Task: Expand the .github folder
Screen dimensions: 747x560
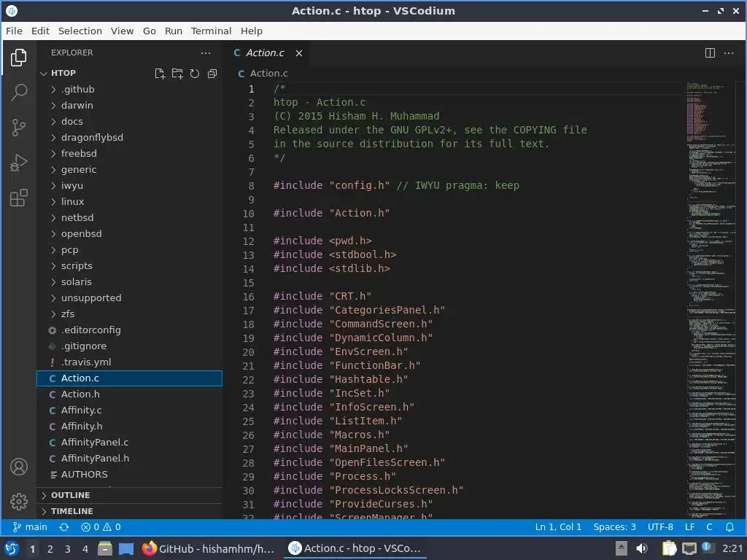Action: pos(129,90)
